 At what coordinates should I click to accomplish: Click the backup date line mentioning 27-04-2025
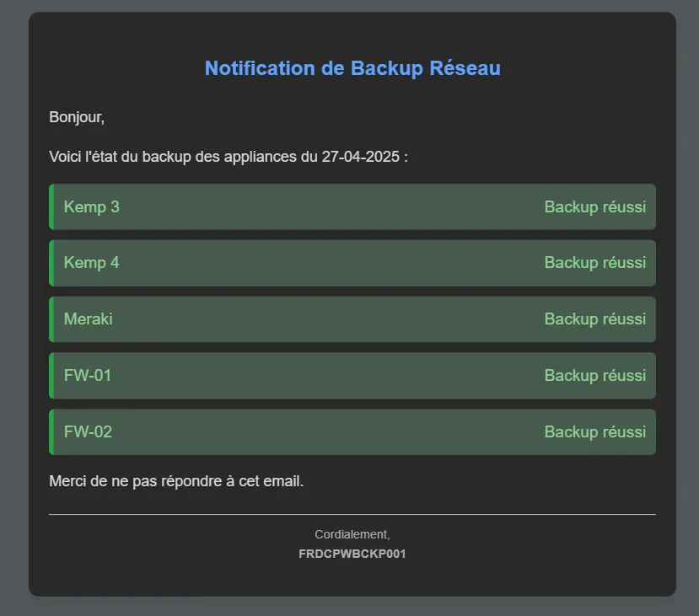229,157
